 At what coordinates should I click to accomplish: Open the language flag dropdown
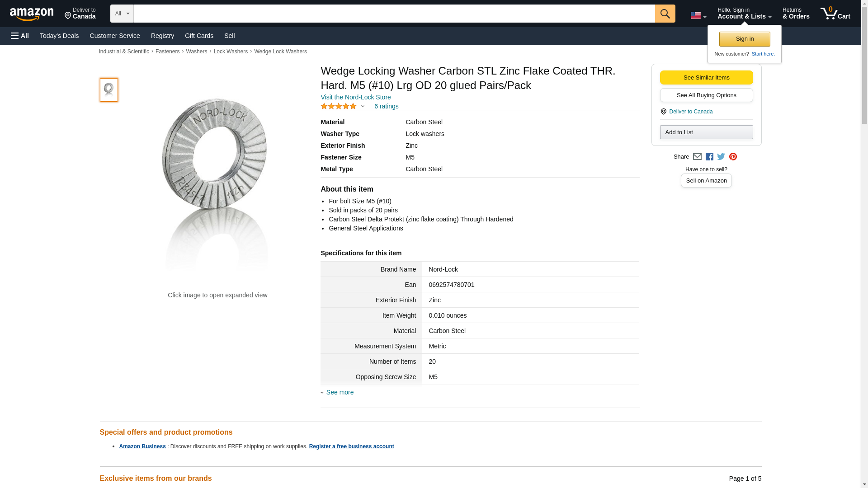pos(698,15)
